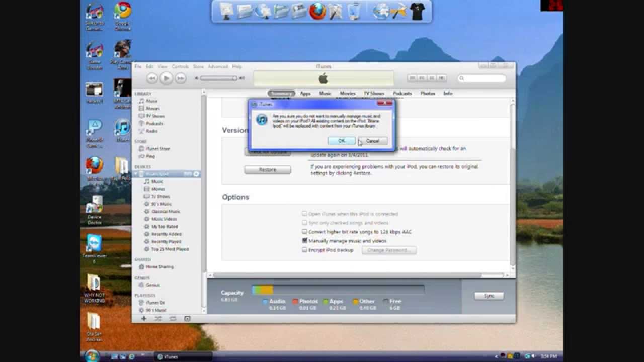Click the play button in iTunes
The image size is (644, 362).
pyautogui.click(x=166, y=78)
